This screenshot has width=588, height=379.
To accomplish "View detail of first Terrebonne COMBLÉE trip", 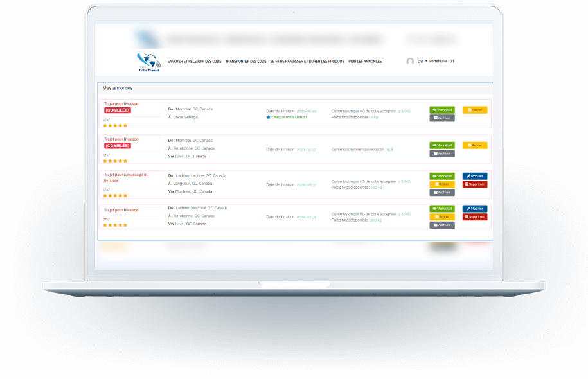I will [x=442, y=145].
